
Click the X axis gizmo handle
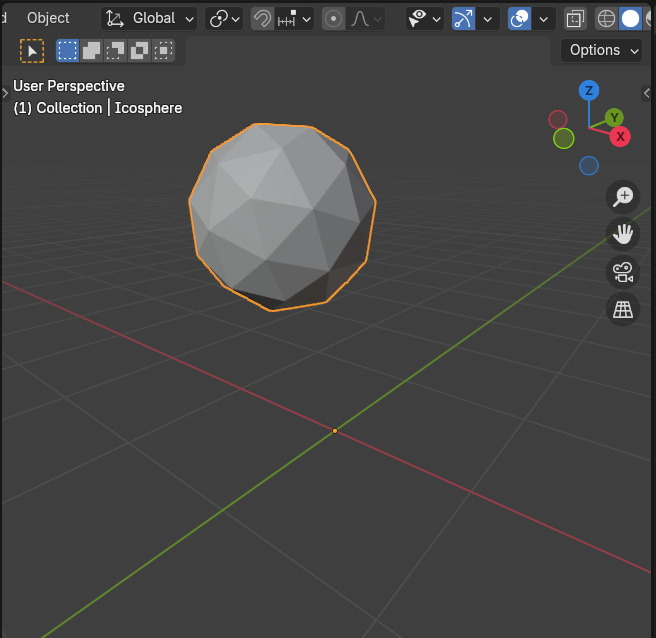click(620, 136)
